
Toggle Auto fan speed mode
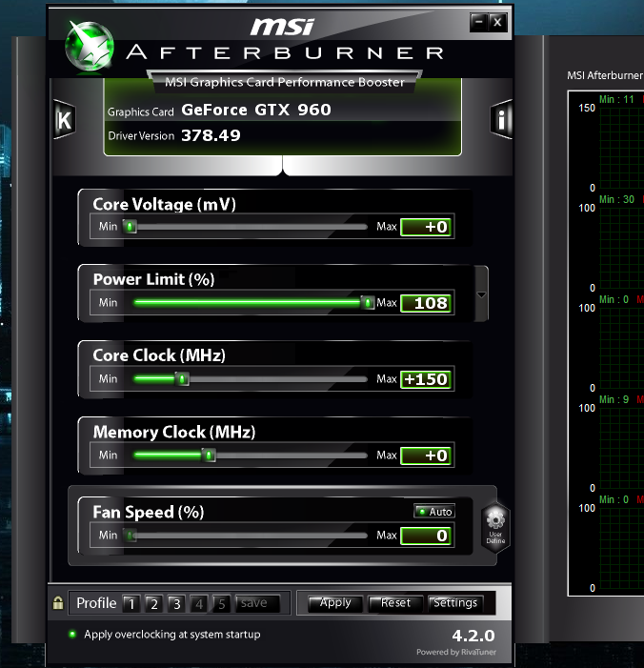[434, 511]
